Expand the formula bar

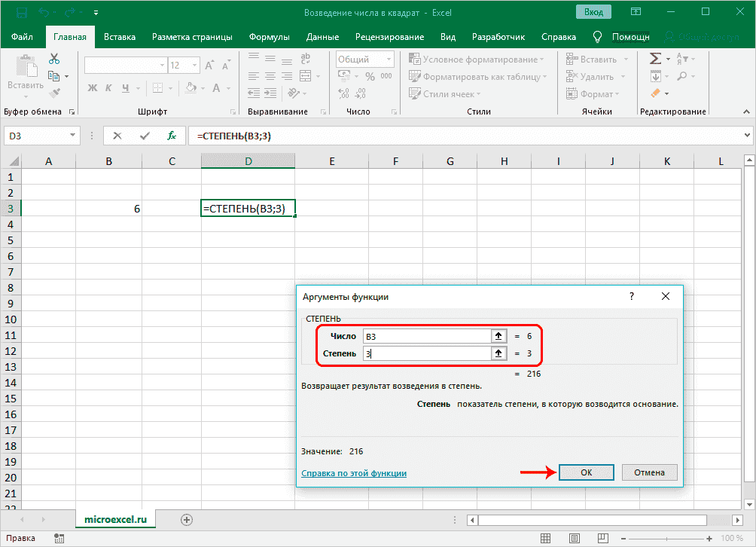pos(747,136)
